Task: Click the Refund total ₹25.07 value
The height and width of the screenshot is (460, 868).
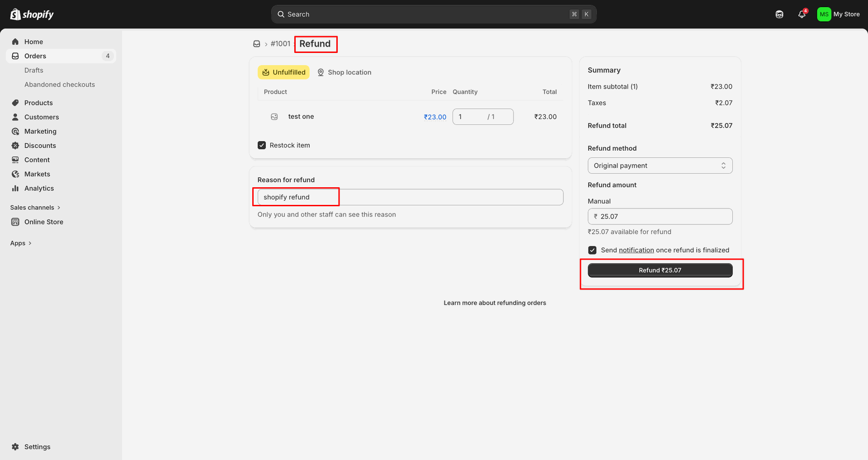Action: (722, 126)
